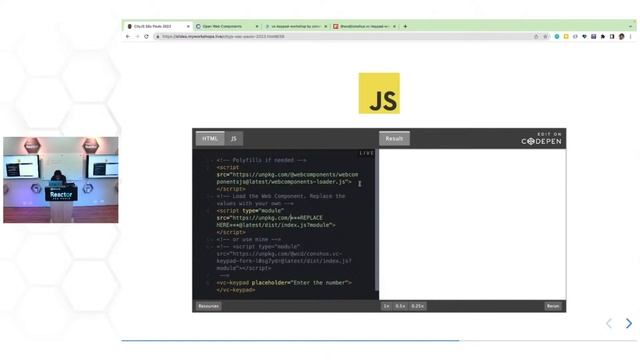Open the Chrome three-dot menu

(x=630, y=37)
